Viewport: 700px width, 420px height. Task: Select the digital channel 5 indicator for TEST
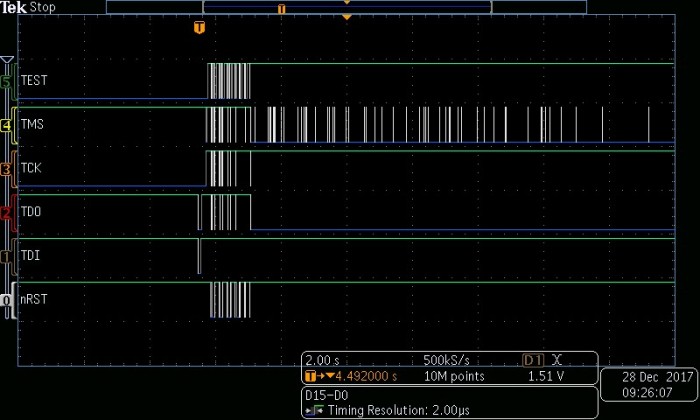tap(6, 80)
